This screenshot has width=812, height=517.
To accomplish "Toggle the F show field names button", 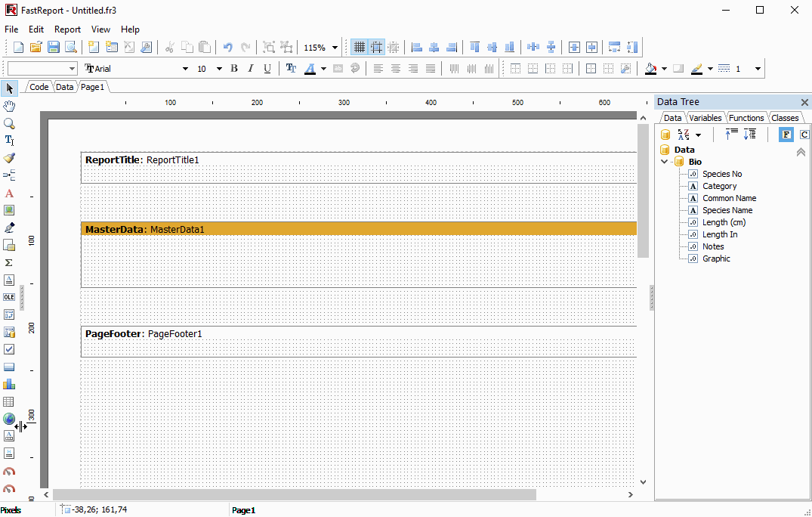I will [786, 135].
